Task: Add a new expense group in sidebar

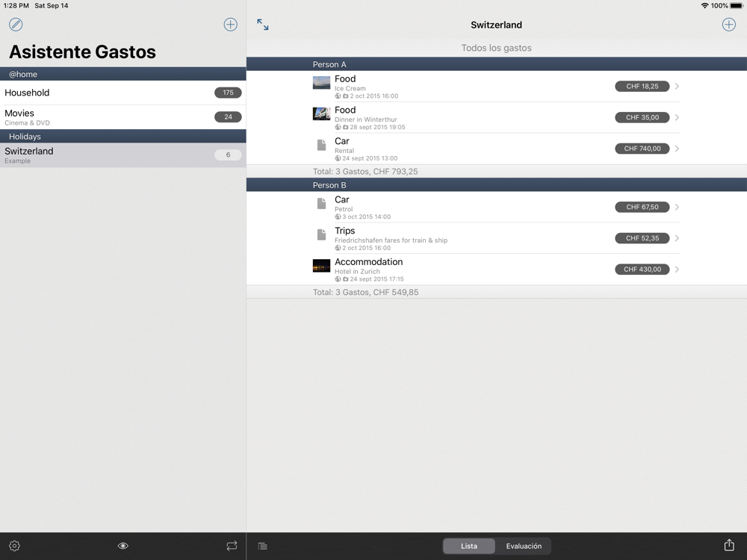Action: point(231,25)
